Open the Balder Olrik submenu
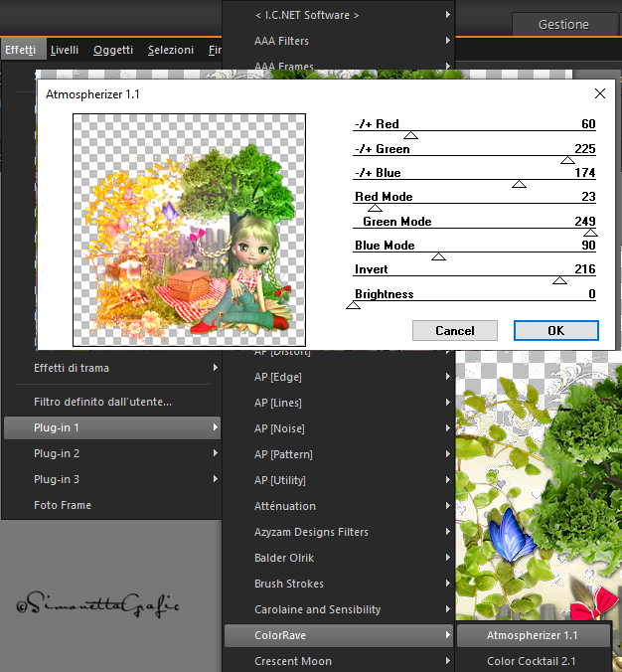 pos(339,558)
